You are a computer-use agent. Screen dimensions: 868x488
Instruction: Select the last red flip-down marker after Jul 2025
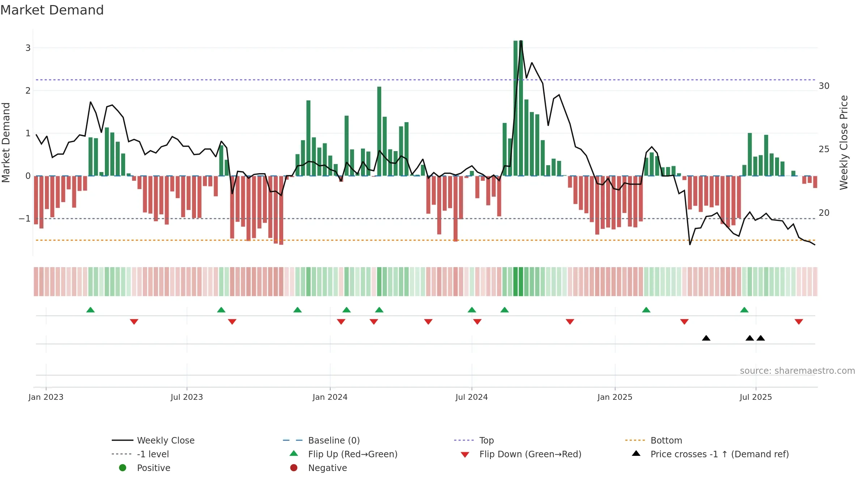point(799,322)
